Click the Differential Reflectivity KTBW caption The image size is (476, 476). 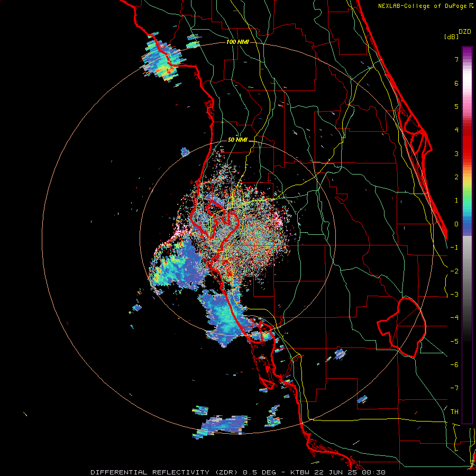[238, 472]
